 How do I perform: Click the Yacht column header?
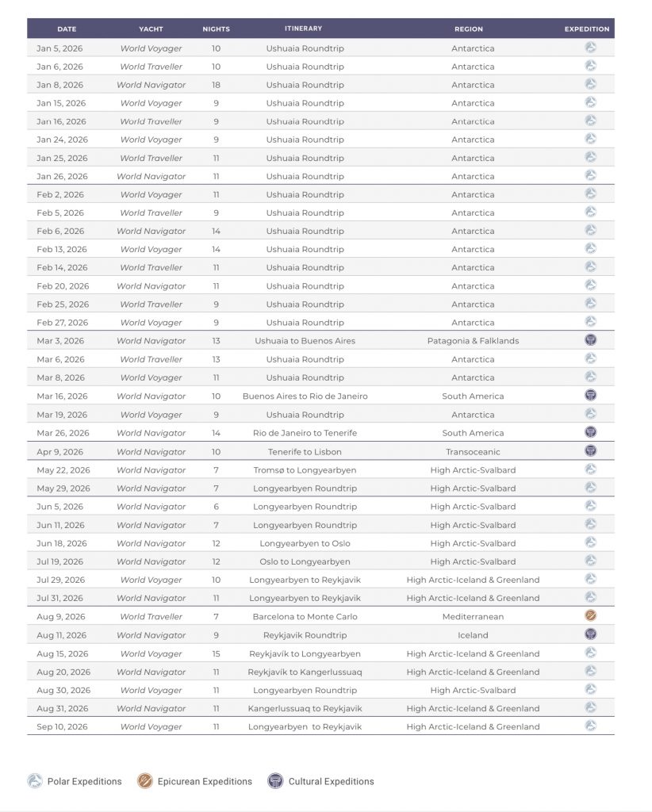pos(151,29)
